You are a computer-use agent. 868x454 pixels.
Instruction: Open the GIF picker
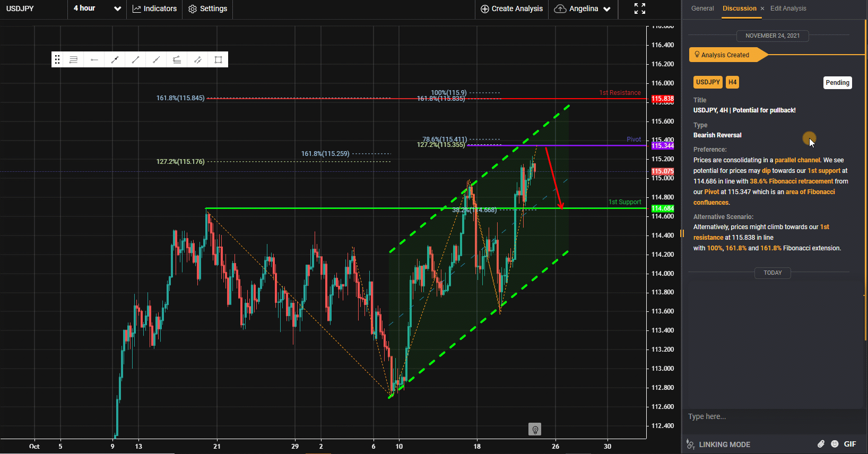[x=850, y=444]
